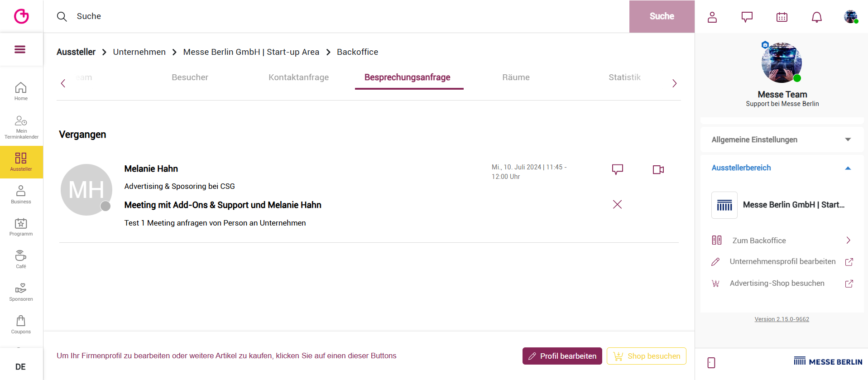868x380 pixels.
Task: Open the calendar icon in the top bar
Action: pos(782,17)
